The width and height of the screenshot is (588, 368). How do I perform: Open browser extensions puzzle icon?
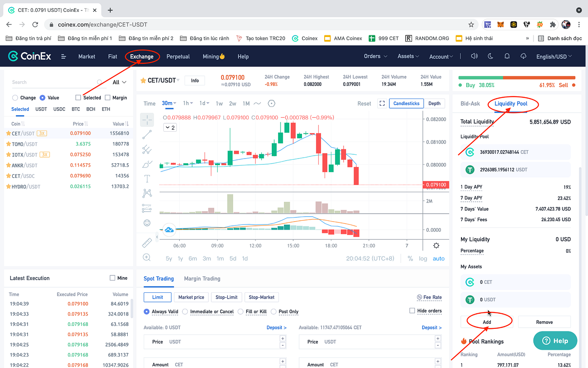[x=553, y=24]
